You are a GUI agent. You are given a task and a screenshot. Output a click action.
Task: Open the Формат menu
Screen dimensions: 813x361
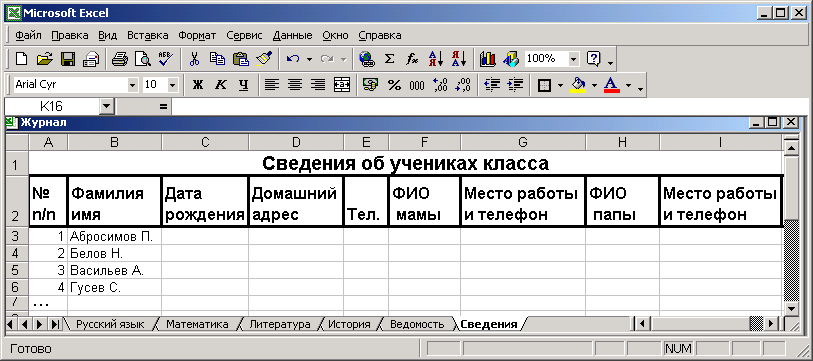(197, 35)
